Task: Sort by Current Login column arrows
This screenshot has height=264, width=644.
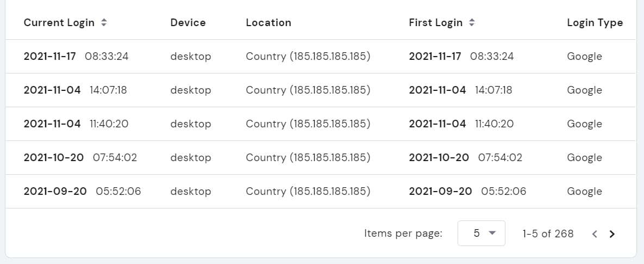Action: (x=104, y=23)
